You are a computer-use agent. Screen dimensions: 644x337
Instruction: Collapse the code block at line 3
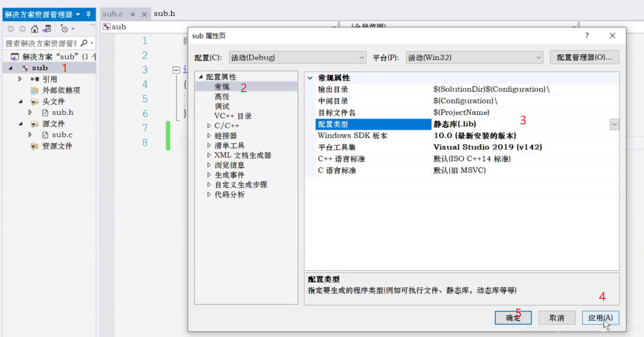[176, 70]
